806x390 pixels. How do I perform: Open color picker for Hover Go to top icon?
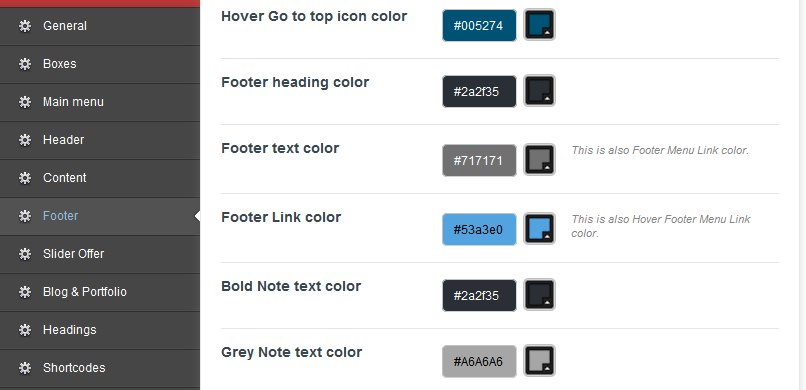tap(539, 25)
